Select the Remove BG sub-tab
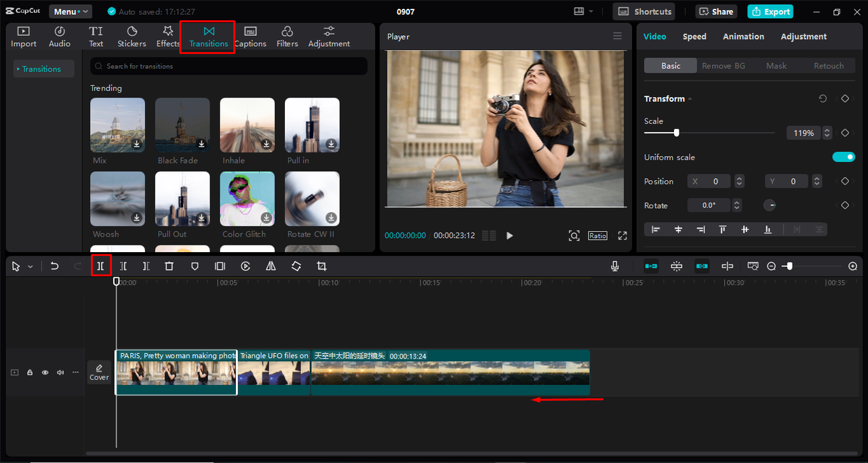868x463 pixels. [724, 66]
